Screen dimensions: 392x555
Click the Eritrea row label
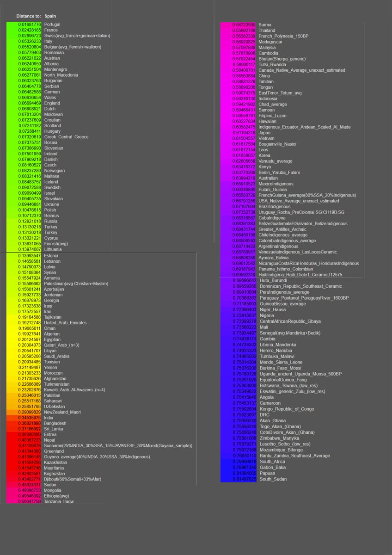click(51, 435)
